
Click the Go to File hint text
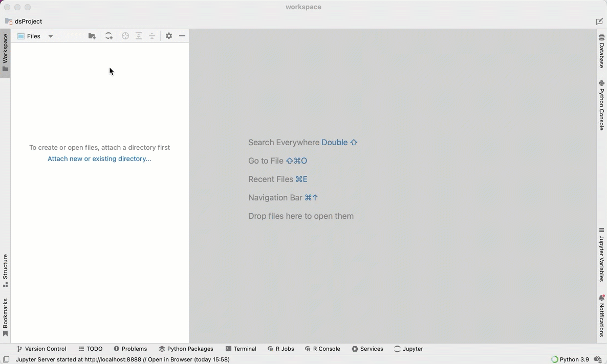point(277,161)
